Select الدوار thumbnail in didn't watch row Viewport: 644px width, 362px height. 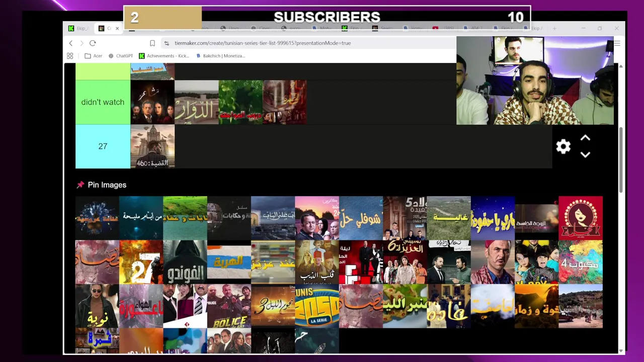coord(196,102)
